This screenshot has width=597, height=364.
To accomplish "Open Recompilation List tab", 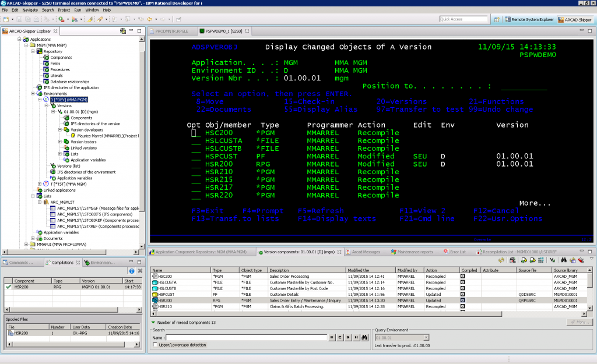I will [517, 252].
